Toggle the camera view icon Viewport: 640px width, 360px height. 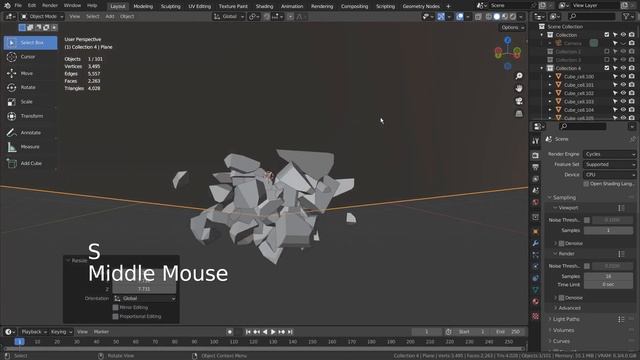[x=519, y=101]
